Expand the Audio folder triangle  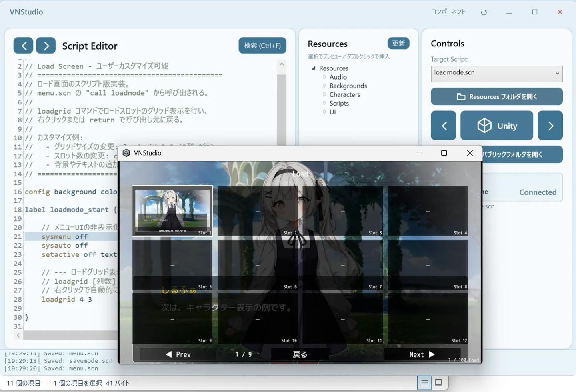[324, 77]
